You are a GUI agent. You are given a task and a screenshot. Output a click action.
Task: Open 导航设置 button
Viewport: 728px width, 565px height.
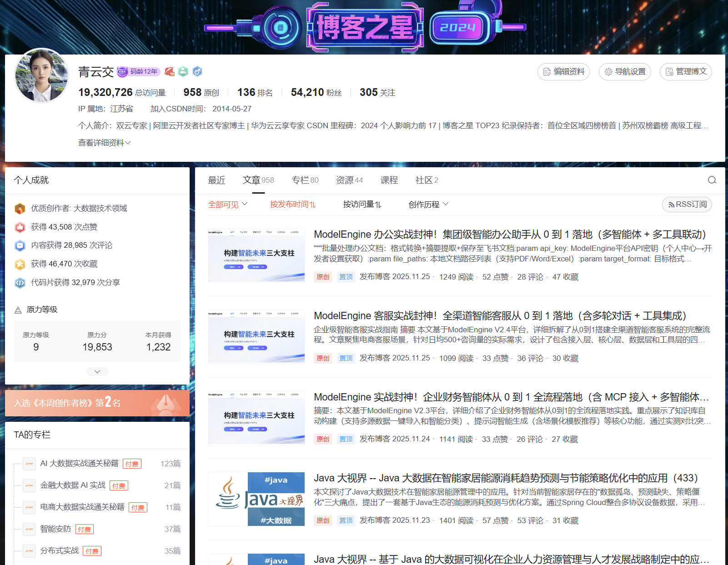coord(625,72)
